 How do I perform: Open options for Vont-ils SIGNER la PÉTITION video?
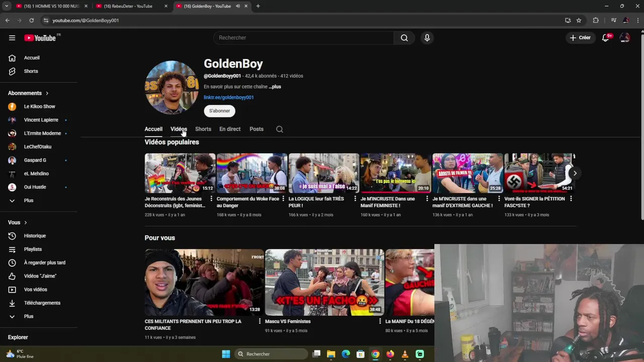[571, 199]
